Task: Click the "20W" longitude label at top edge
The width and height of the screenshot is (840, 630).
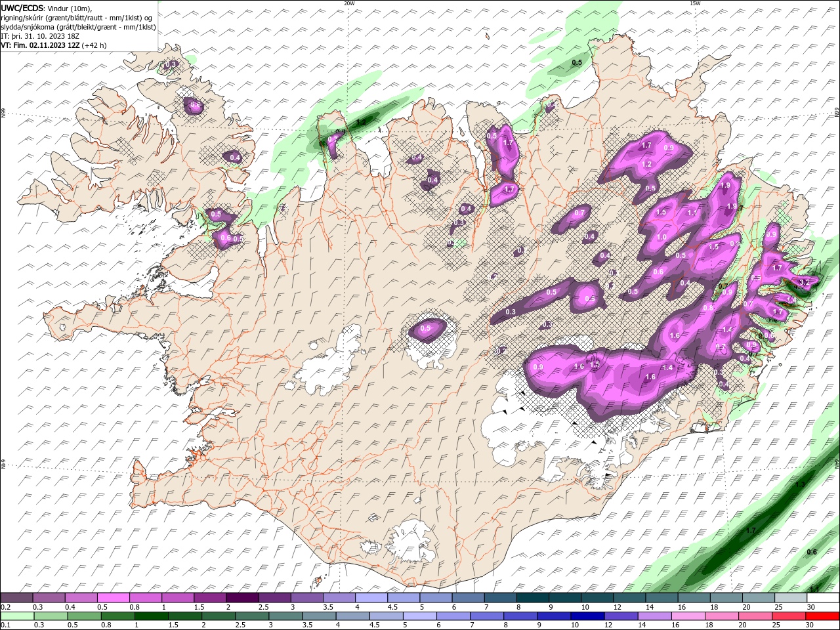Action: [x=349, y=3]
